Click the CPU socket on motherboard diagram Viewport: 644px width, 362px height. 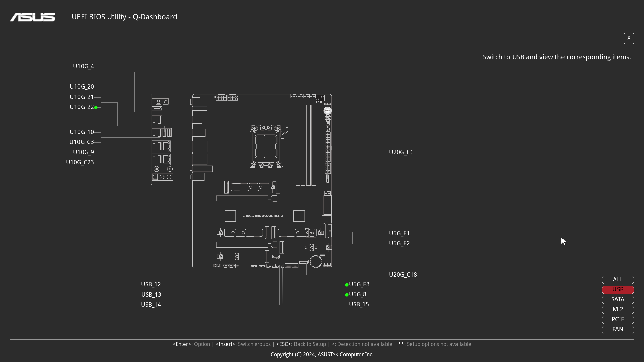266,146
